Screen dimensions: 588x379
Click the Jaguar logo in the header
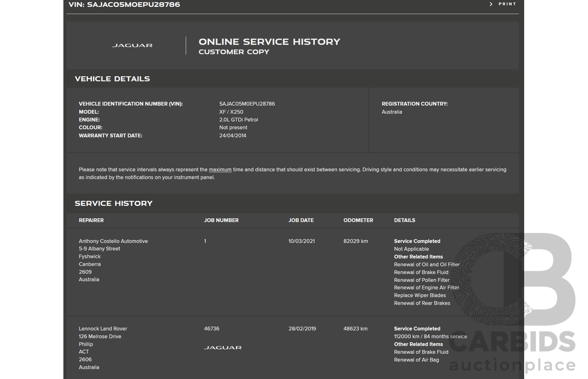[x=132, y=45]
